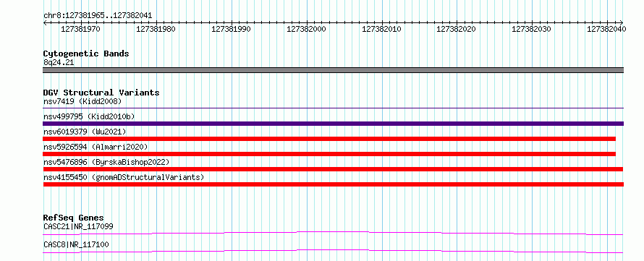Click ruler position 127382010

[381, 29]
